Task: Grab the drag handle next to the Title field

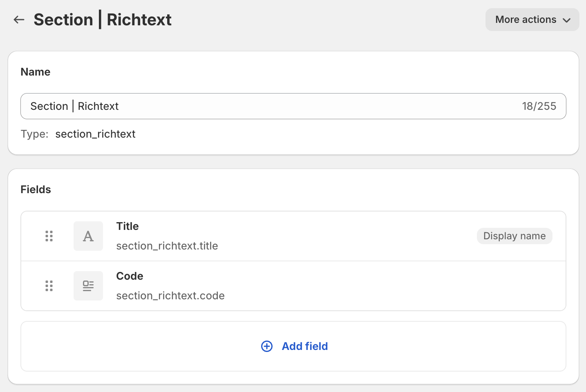Action: (x=49, y=236)
